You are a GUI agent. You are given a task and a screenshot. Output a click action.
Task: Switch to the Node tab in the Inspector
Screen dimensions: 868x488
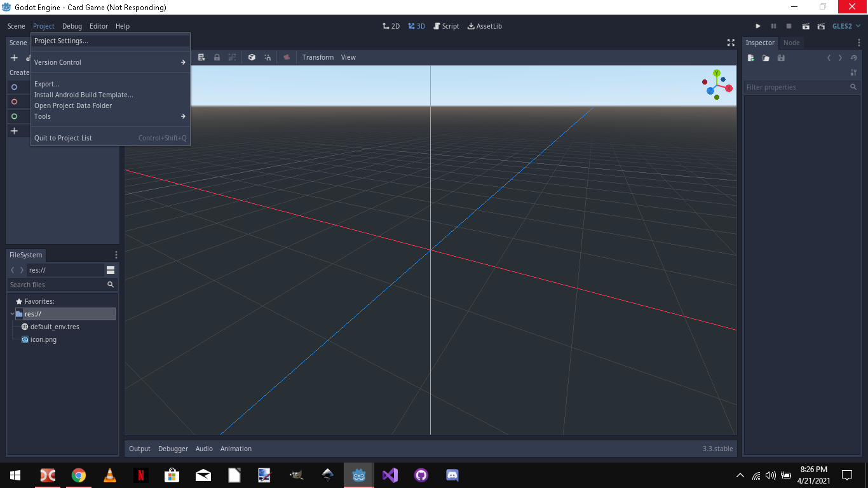[791, 43]
